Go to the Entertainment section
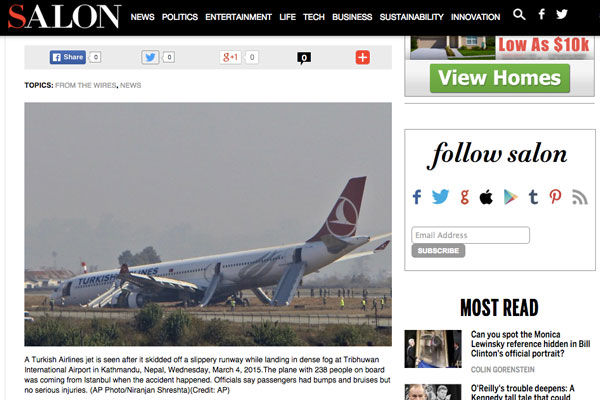The height and width of the screenshot is (400, 600). coord(238,17)
